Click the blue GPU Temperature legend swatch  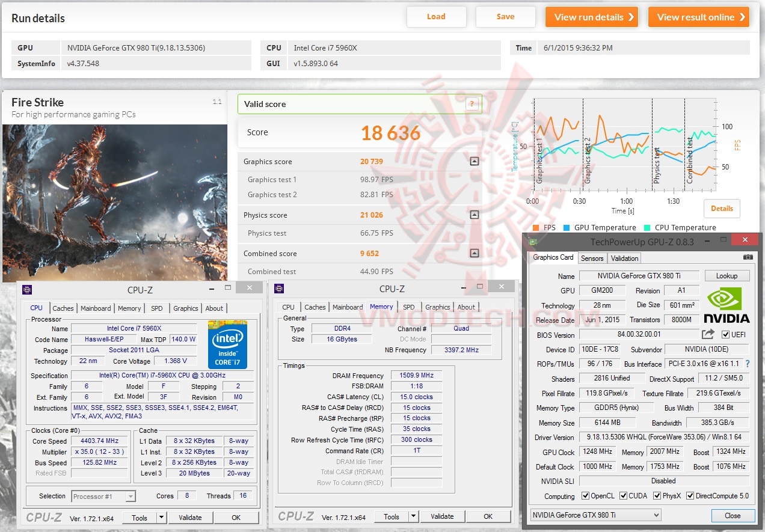(x=567, y=228)
